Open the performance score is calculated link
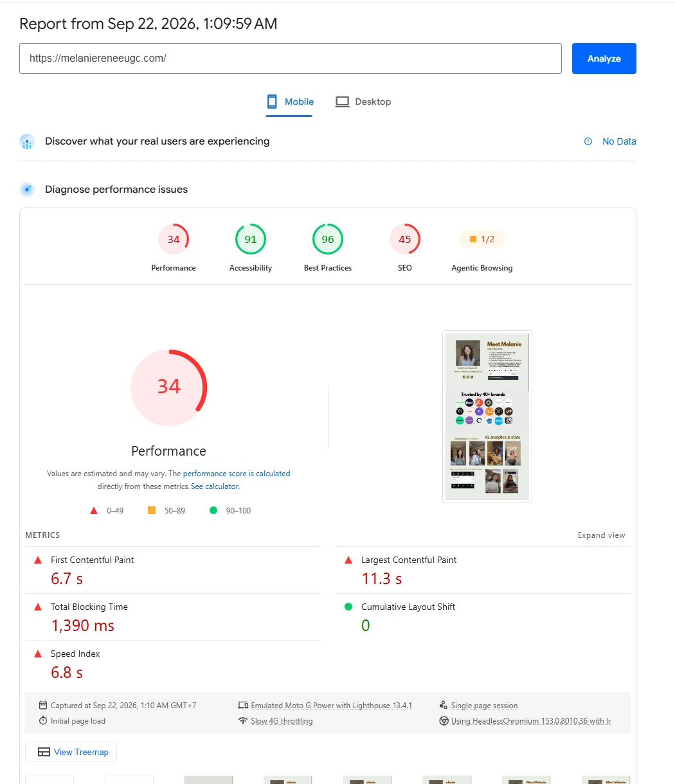 237,474
